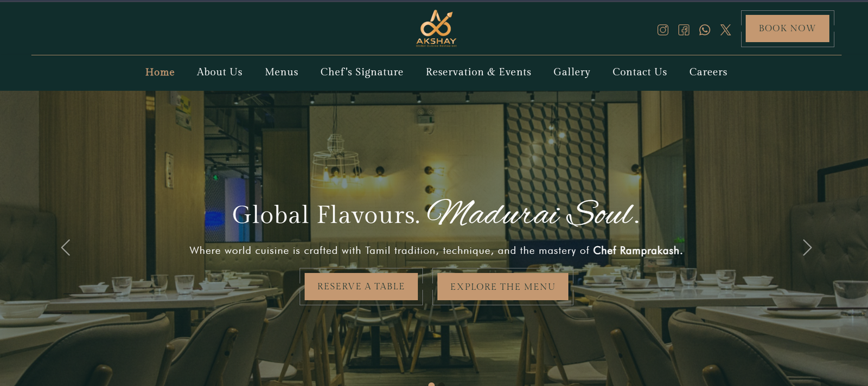Image resolution: width=868 pixels, height=386 pixels.
Task: Visit the Careers page
Action: 708,72
